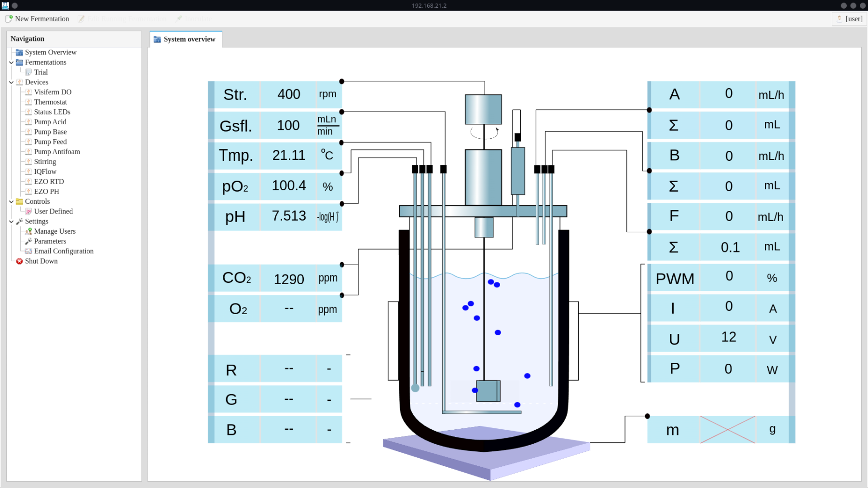Click the Shut Down red icon
868x488 pixels.
click(19, 261)
